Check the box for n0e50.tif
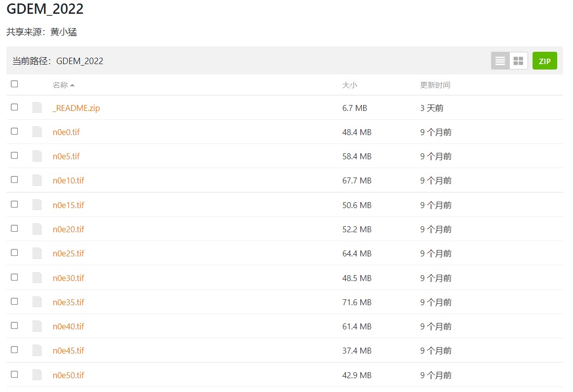Screen dimensions: 573x392 [14, 374]
